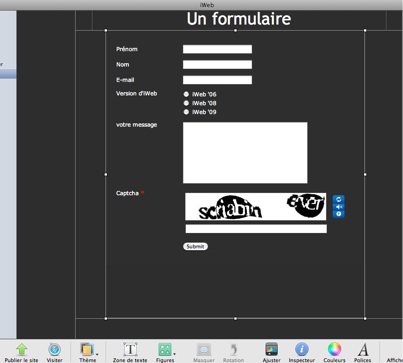Open the captcha help icon
Screen dimensions: 403x363
point(339,214)
